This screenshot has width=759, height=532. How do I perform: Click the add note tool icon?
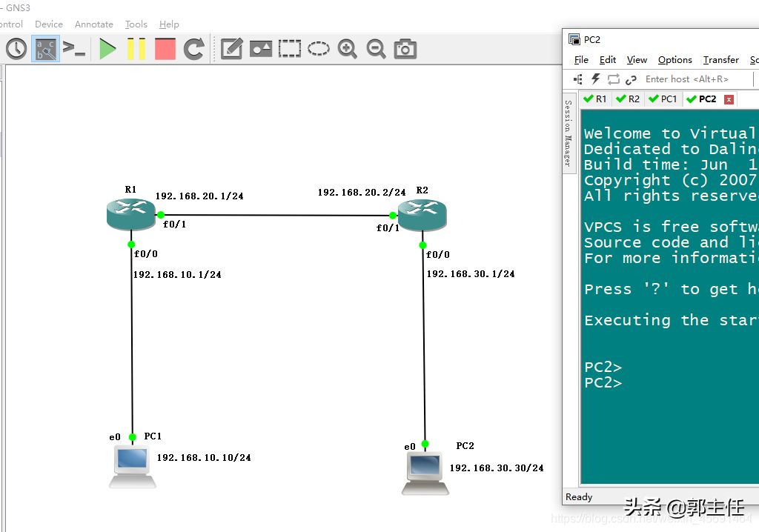[231, 50]
